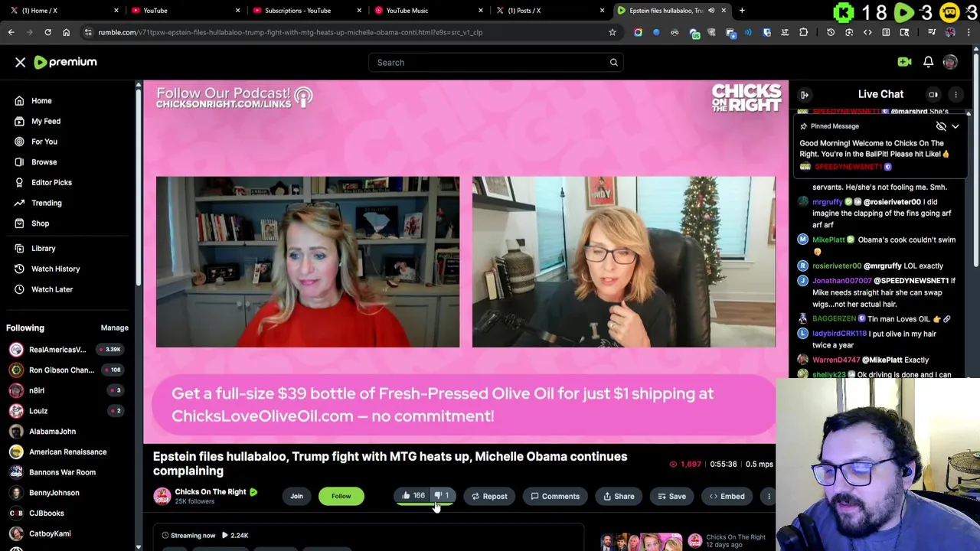
Task: Bookmark this page with the star
Action: pyautogui.click(x=612, y=32)
